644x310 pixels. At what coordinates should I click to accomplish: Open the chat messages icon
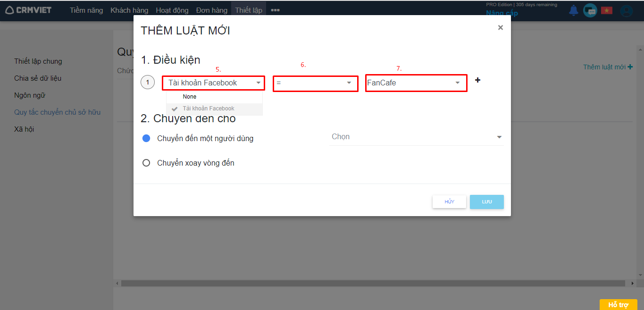click(x=590, y=10)
